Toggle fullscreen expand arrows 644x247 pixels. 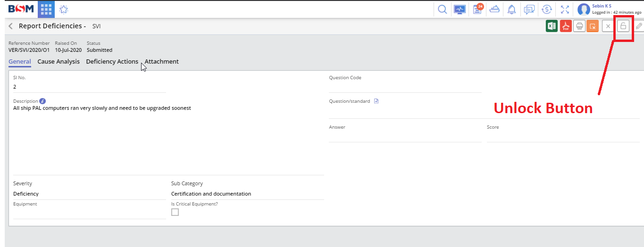(565, 9)
